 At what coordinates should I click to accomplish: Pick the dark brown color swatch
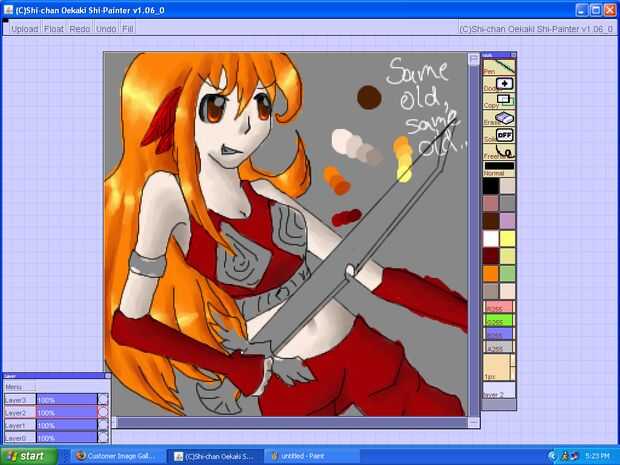[x=491, y=221]
